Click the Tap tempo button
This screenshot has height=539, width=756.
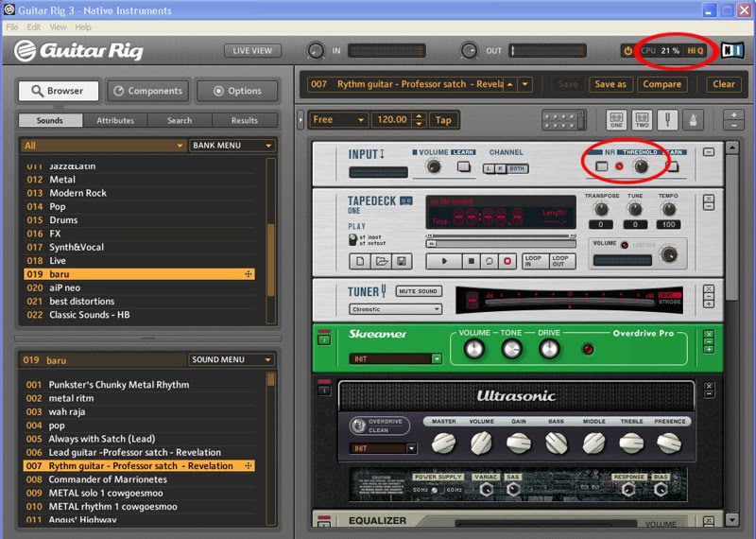(443, 120)
